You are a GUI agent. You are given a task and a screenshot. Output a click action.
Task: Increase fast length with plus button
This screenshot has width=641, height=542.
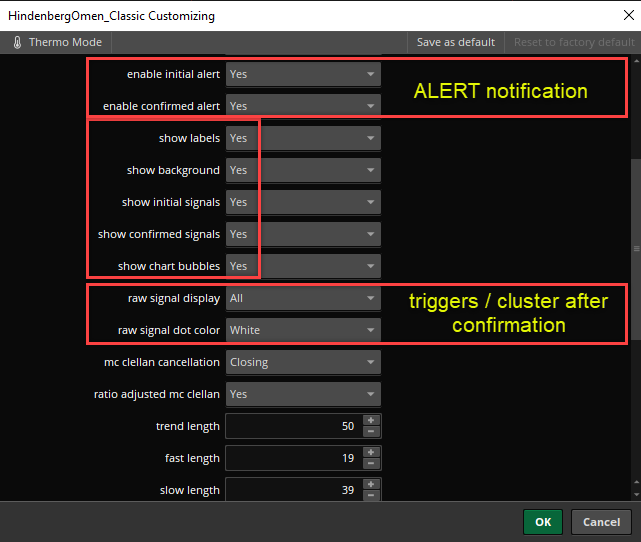coord(371,452)
